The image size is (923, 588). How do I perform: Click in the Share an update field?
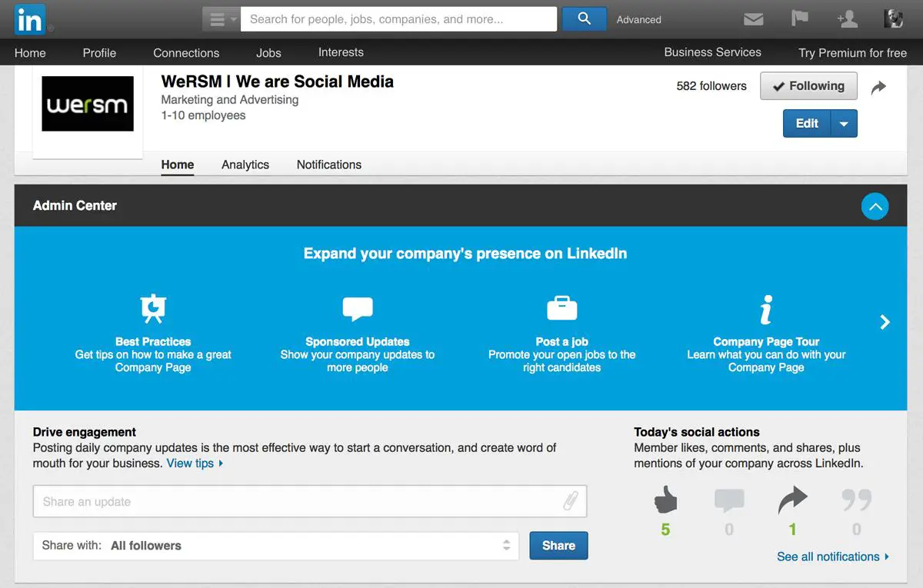310,501
